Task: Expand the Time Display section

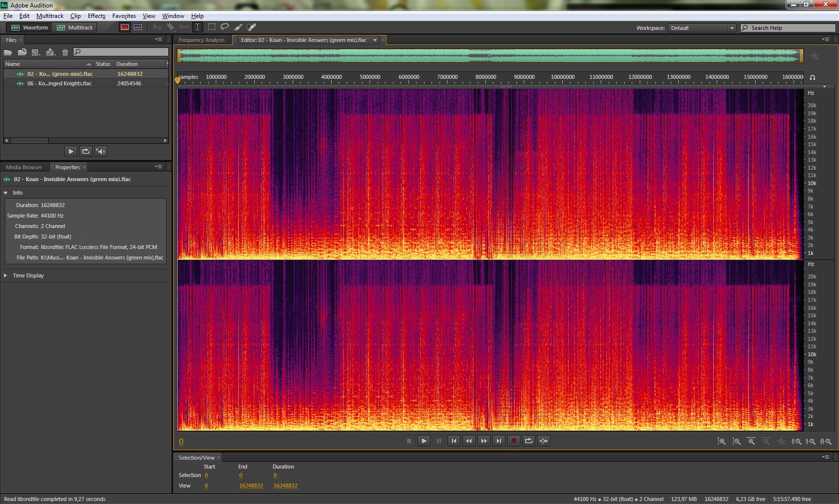Action: pyautogui.click(x=5, y=275)
